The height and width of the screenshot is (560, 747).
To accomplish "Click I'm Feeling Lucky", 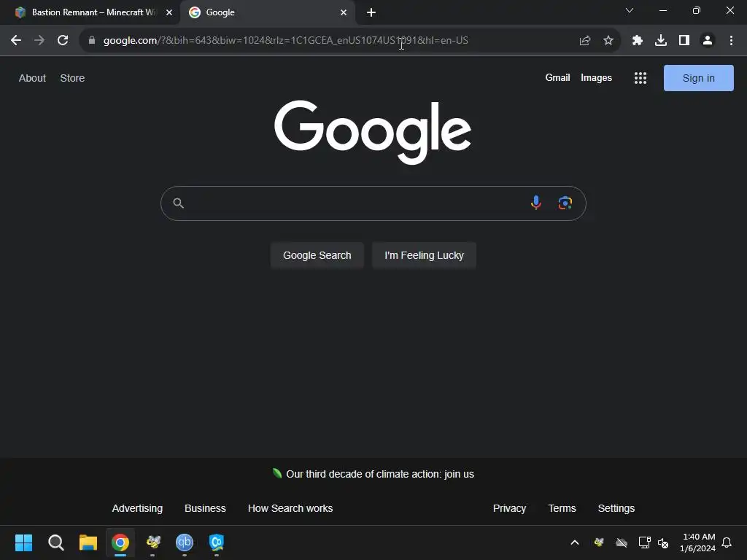I will tap(424, 255).
